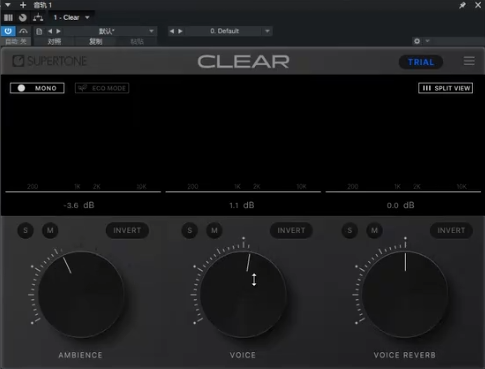Select previous program before '0. Default'
Viewport: 485px width, 369px height.
[x=172, y=31]
